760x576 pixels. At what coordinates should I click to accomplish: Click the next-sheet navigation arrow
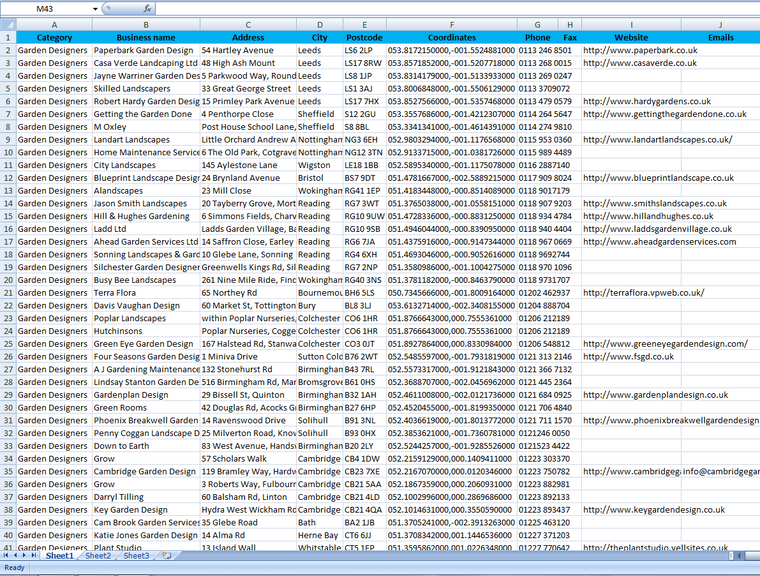point(24,555)
